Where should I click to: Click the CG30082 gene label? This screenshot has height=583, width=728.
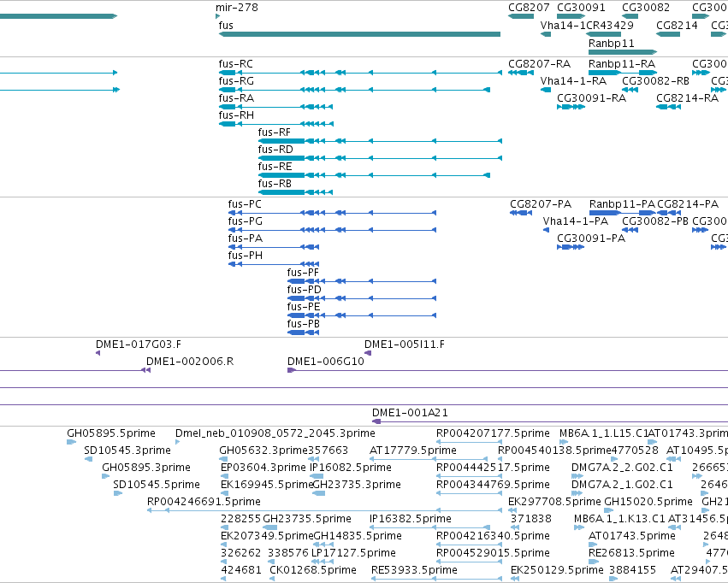[x=646, y=8]
